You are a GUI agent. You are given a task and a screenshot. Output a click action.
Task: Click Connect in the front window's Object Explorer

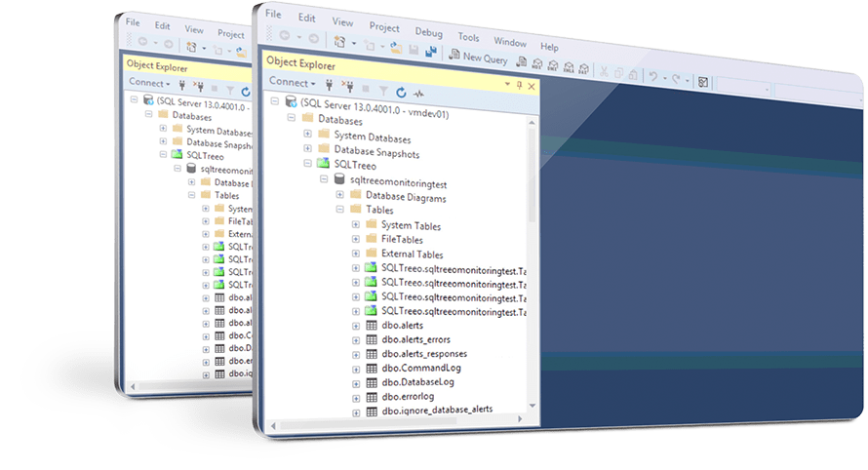pos(292,82)
